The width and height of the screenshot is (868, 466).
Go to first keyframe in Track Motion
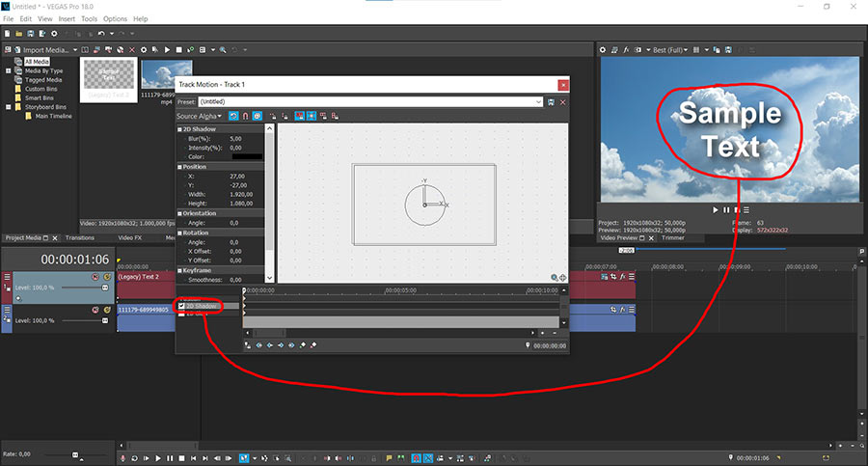[x=259, y=345]
